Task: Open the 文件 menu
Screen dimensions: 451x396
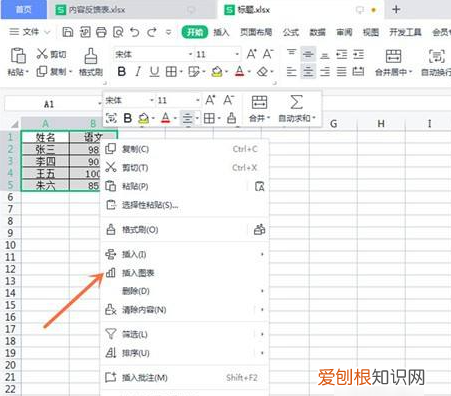Action: click(x=29, y=32)
